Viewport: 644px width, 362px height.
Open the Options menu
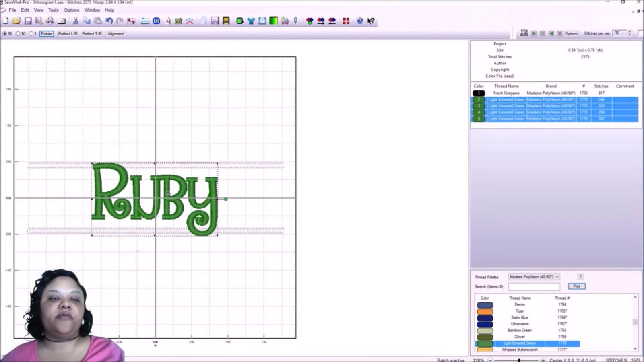71,10
